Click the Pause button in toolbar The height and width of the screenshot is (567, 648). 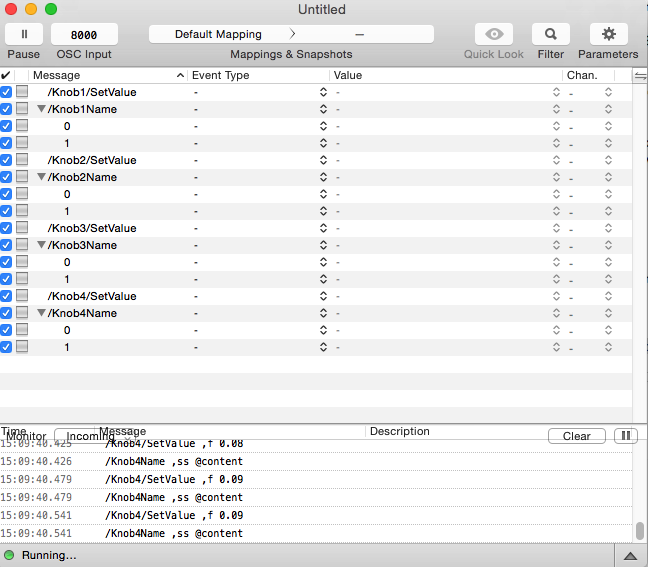pos(24,34)
